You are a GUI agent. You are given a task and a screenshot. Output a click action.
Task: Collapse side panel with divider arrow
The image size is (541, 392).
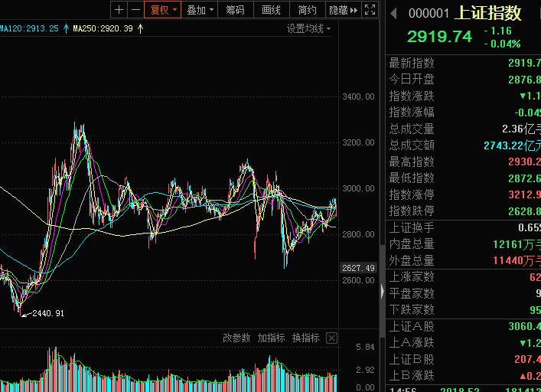(x=382, y=291)
